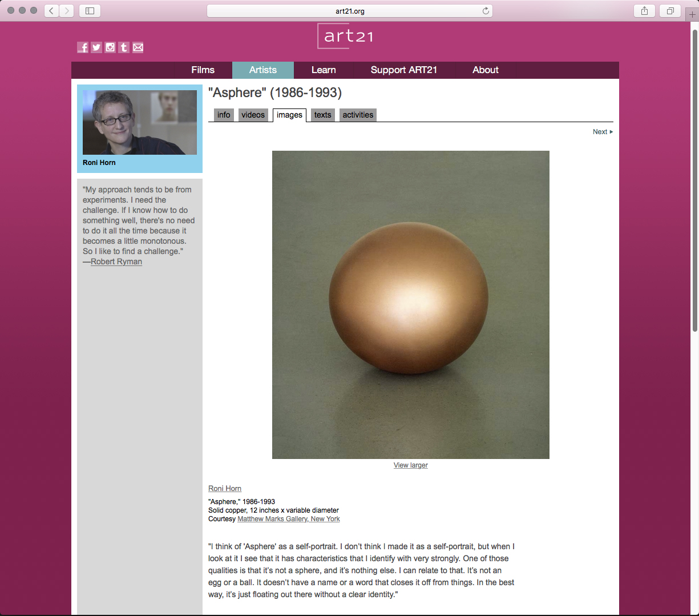
Task: Open the Instagram icon link
Action: [110, 47]
